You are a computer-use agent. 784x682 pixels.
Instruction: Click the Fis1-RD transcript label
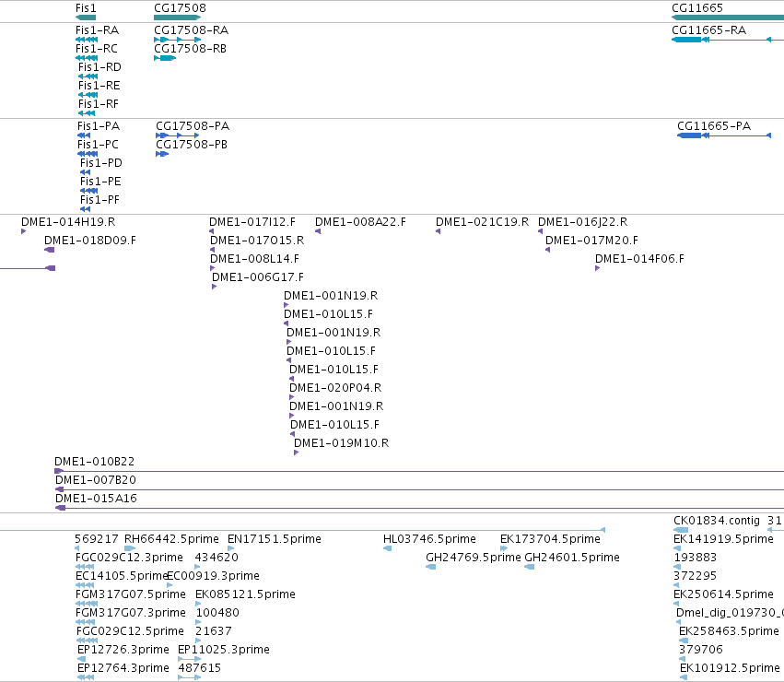point(99,67)
